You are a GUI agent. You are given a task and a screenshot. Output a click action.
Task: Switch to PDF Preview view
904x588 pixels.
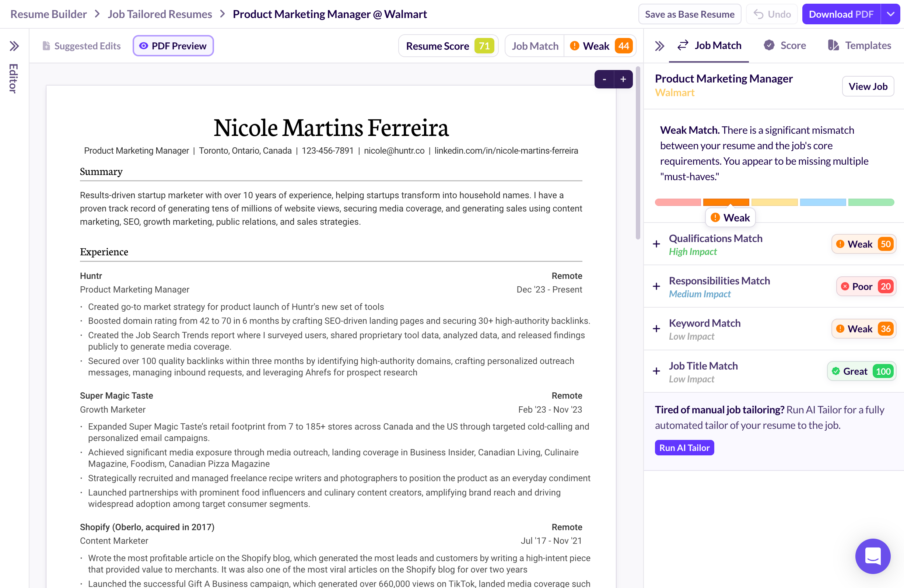(x=173, y=46)
